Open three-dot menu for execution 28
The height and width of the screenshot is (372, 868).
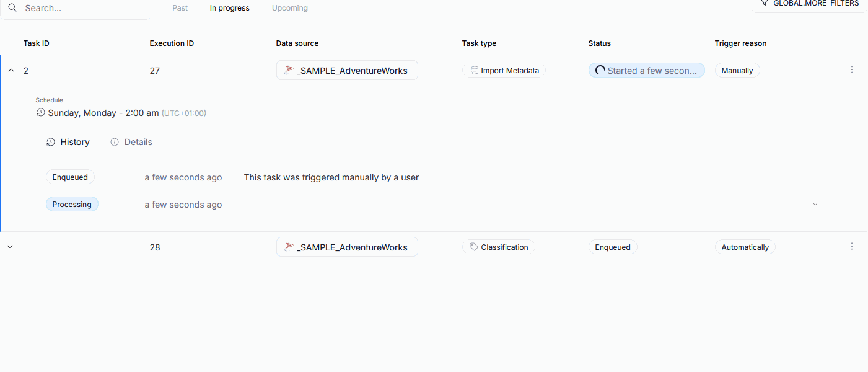pyautogui.click(x=852, y=247)
